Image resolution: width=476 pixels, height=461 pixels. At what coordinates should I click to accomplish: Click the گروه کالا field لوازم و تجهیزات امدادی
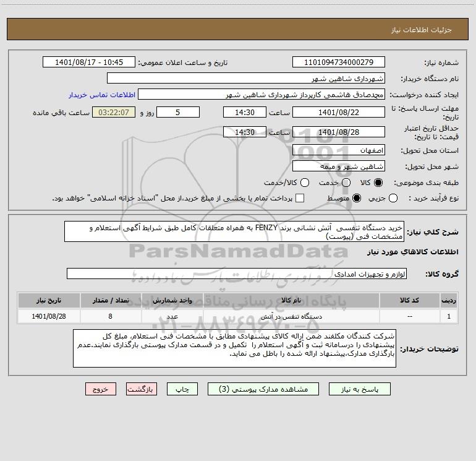[237, 274]
